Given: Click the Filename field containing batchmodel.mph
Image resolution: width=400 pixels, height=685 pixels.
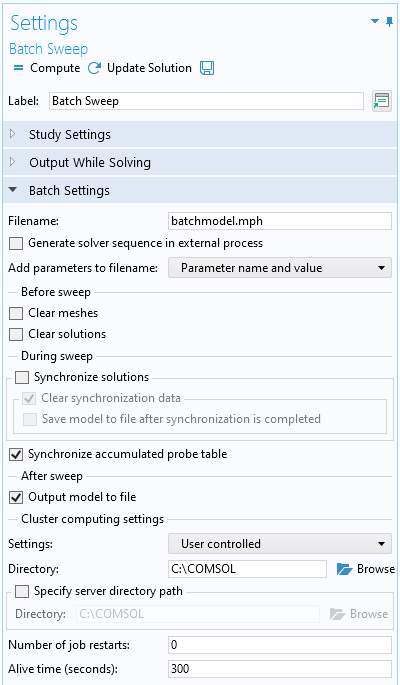Looking at the screenshot, I should (x=280, y=221).
